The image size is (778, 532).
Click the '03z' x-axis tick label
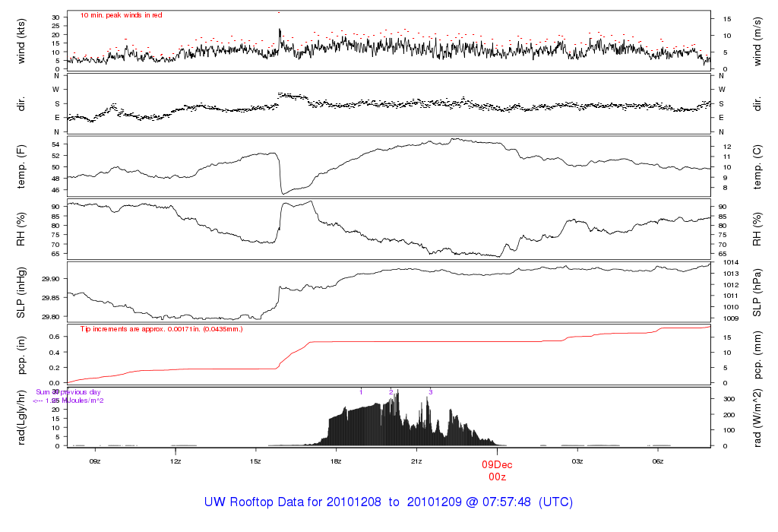tap(577, 461)
